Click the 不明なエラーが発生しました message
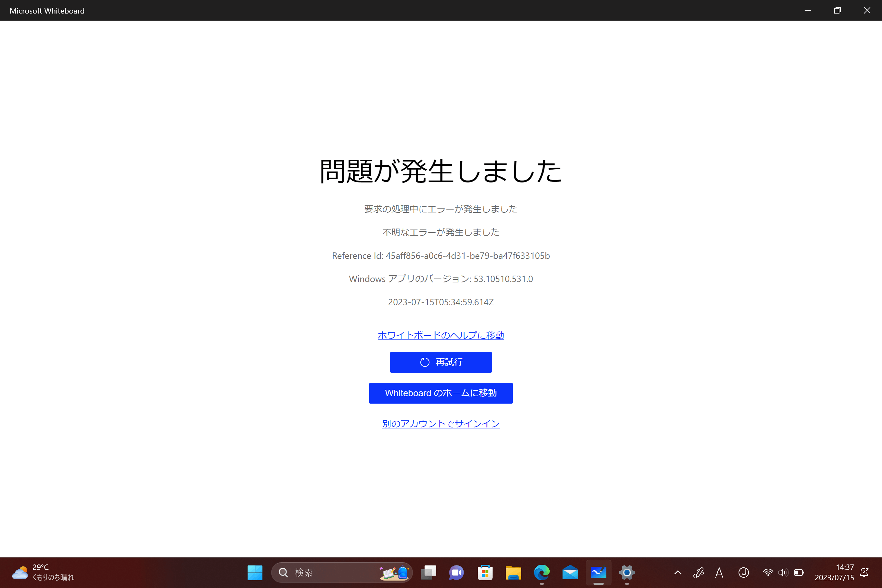The width and height of the screenshot is (882, 588). click(x=441, y=232)
